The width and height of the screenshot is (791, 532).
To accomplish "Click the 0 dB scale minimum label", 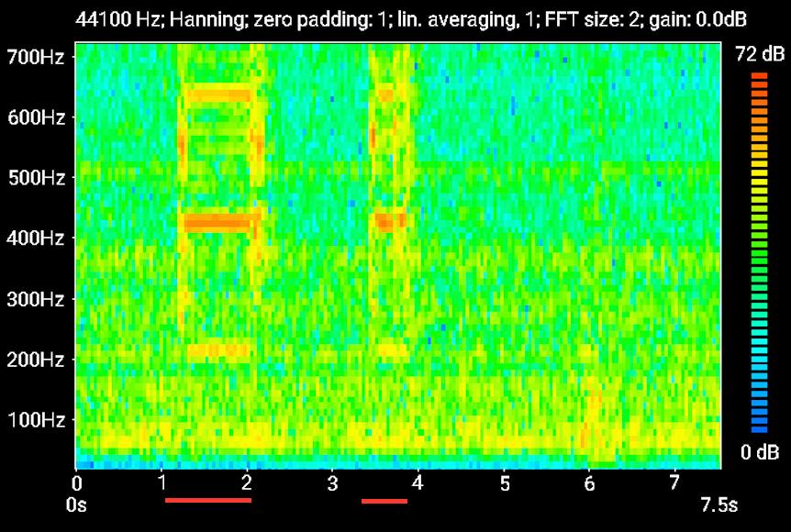I will (760, 452).
